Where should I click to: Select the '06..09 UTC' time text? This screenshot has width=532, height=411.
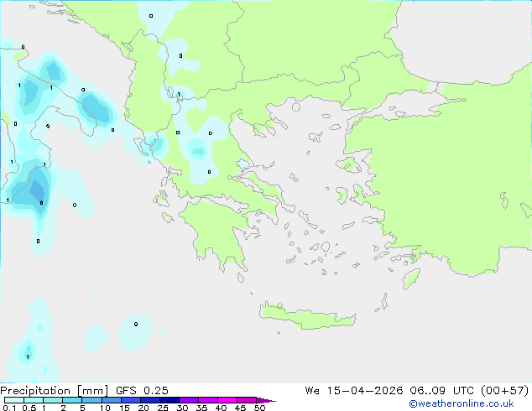point(442,391)
